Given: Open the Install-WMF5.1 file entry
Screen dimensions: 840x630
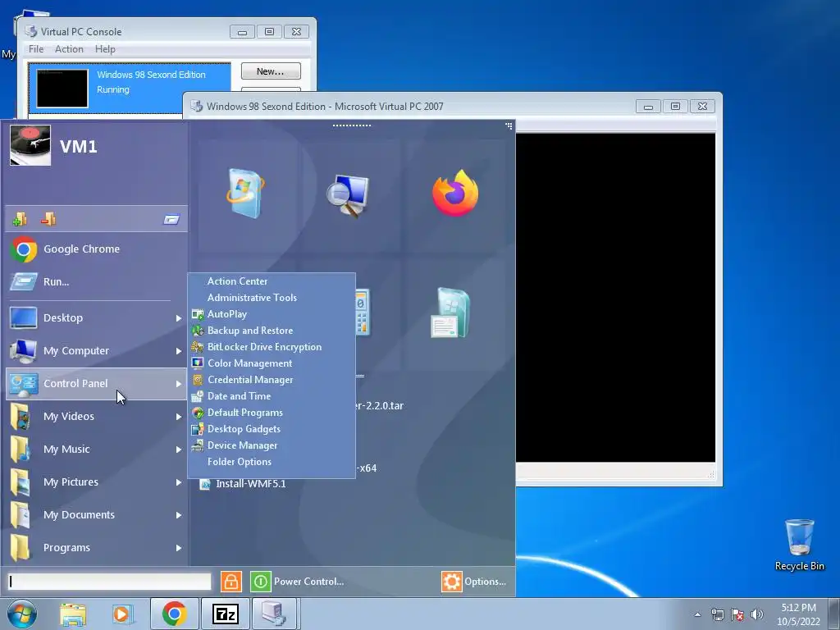Looking at the screenshot, I should 243,484.
